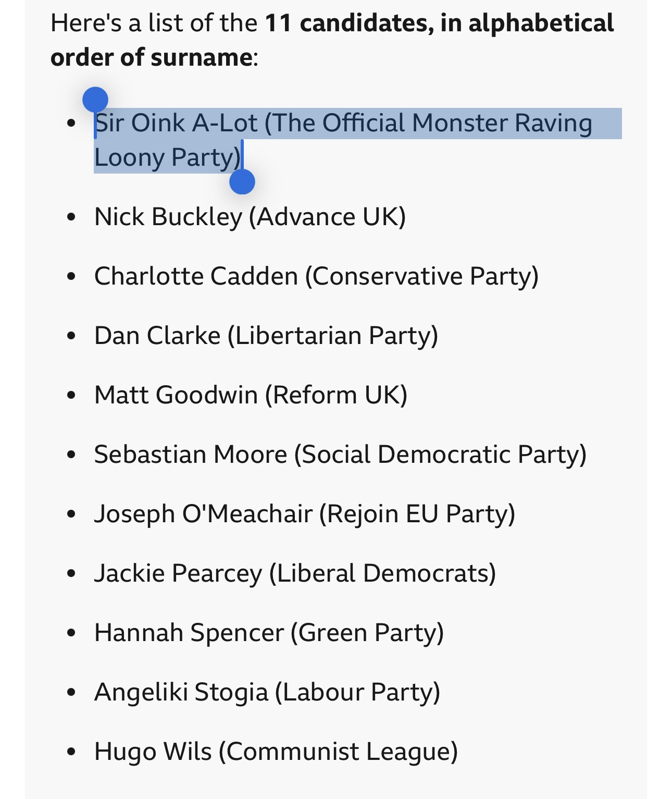Tap the '(Conservative Party)' text
Screen dimensions: 672x799
(x=421, y=276)
